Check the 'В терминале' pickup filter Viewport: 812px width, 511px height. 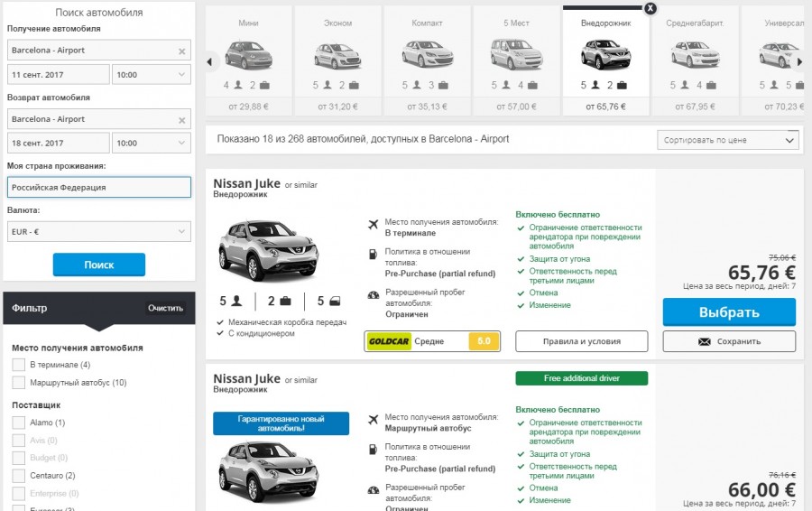pyautogui.click(x=18, y=365)
